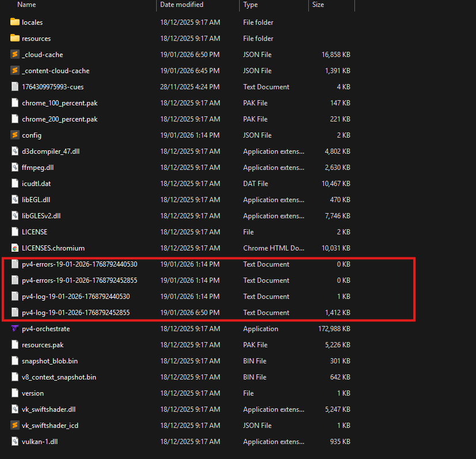The width and height of the screenshot is (476, 459).
Task: Click the resources.pak file icon
Action: pos(15,344)
